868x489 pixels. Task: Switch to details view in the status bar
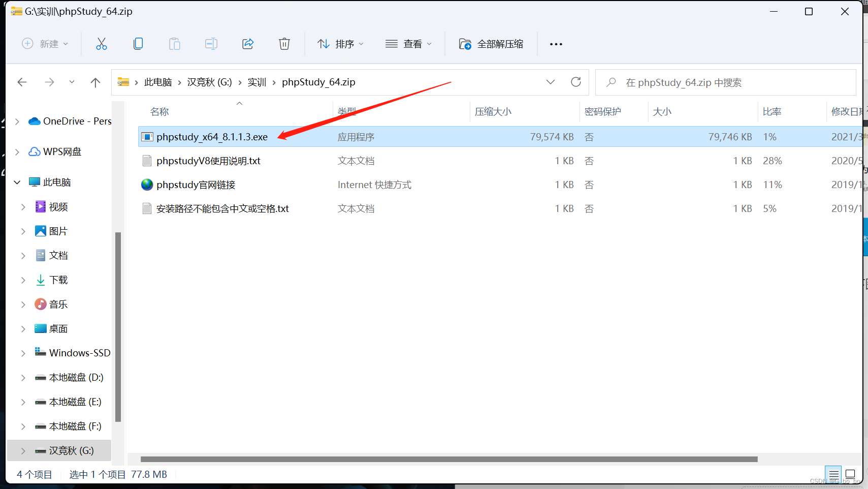(x=833, y=474)
